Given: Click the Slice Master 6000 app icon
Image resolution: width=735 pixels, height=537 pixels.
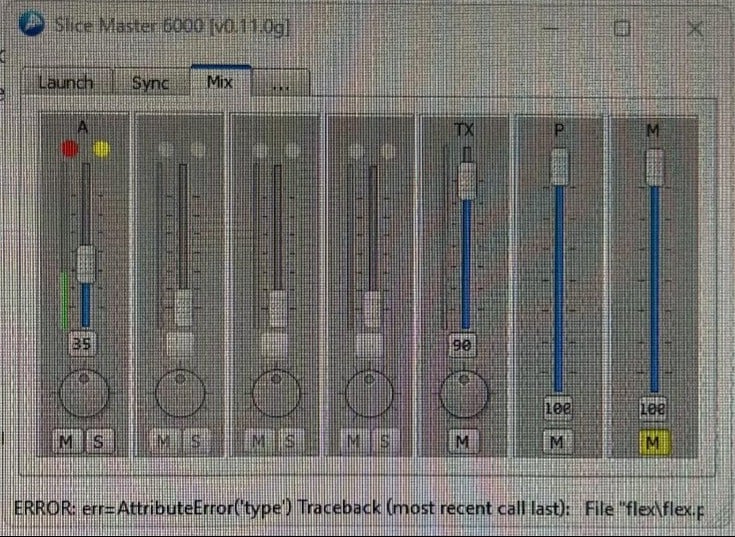Looking at the screenshot, I should pyautogui.click(x=32, y=24).
